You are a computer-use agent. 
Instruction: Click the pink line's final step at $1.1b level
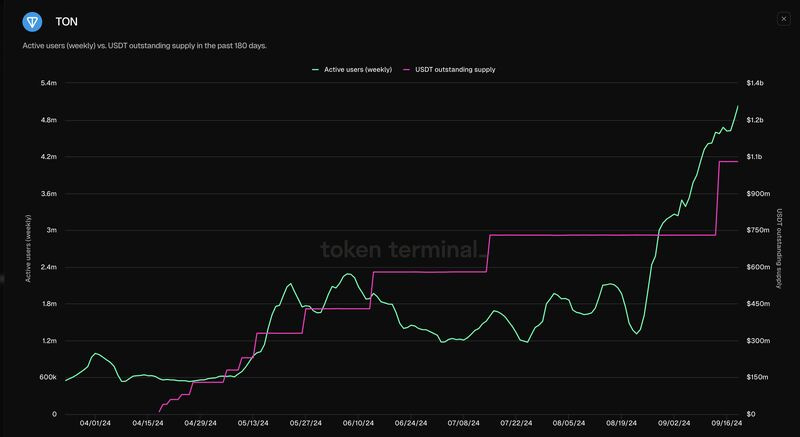coord(728,161)
